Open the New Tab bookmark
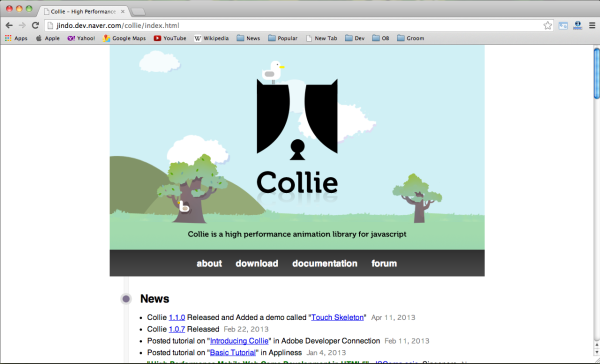The width and height of the screenshot is (600, 364). point(321,38)
